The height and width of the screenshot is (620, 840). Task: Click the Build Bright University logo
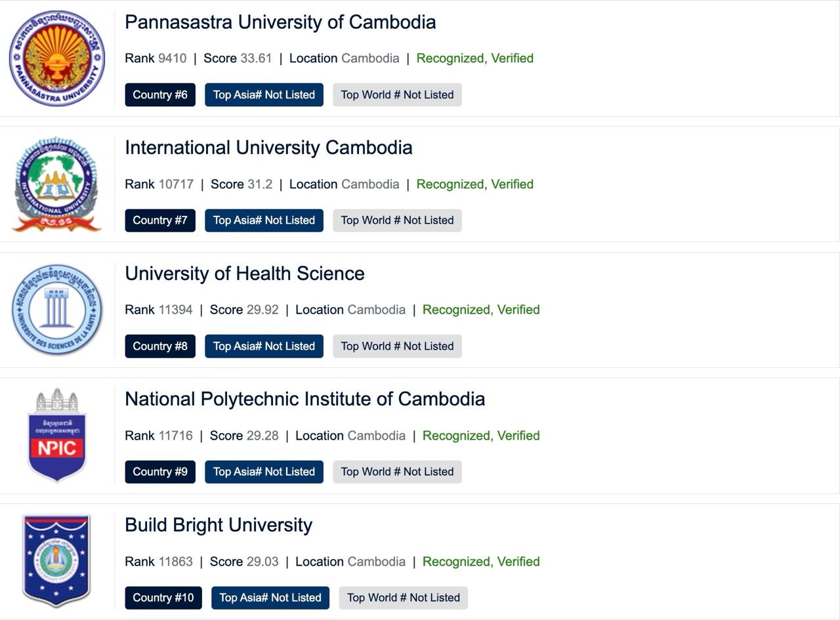click(56, 561)
